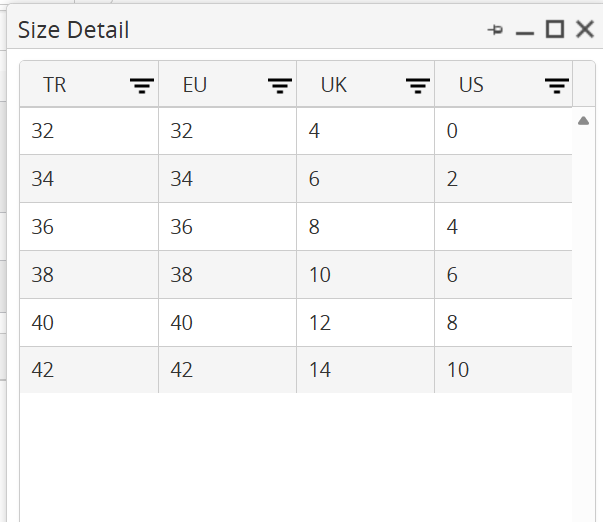The height and width of the screenshot is (522, 603).
Task: Click the UK column header label
Action: click(x=334, y=85)
